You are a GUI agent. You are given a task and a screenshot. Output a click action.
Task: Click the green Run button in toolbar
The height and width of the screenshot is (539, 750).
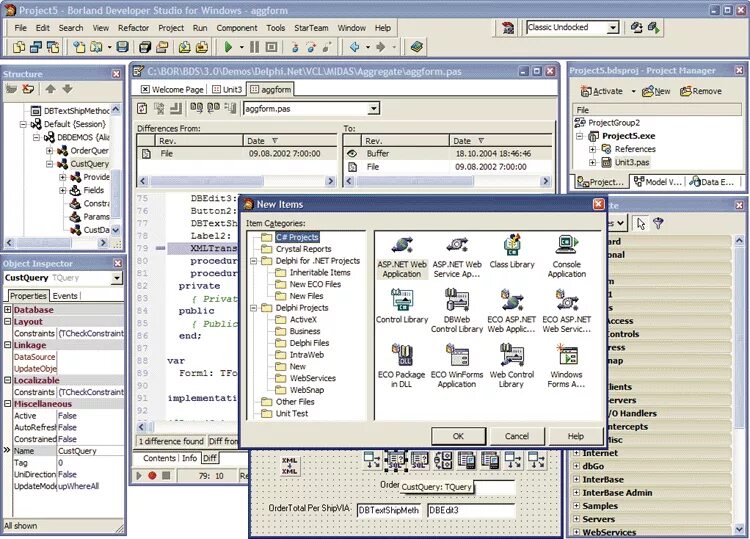tap(228, 47)
